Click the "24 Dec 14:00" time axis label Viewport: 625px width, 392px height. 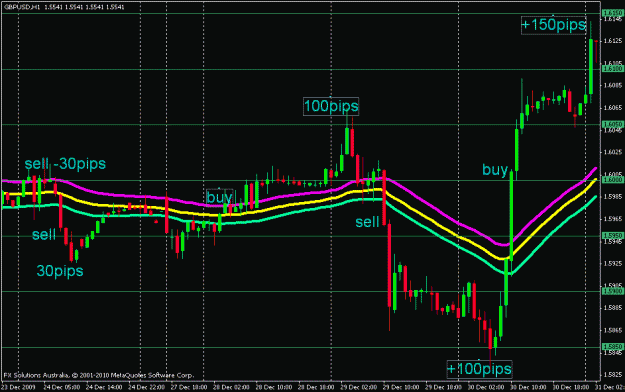coord(104,387)
